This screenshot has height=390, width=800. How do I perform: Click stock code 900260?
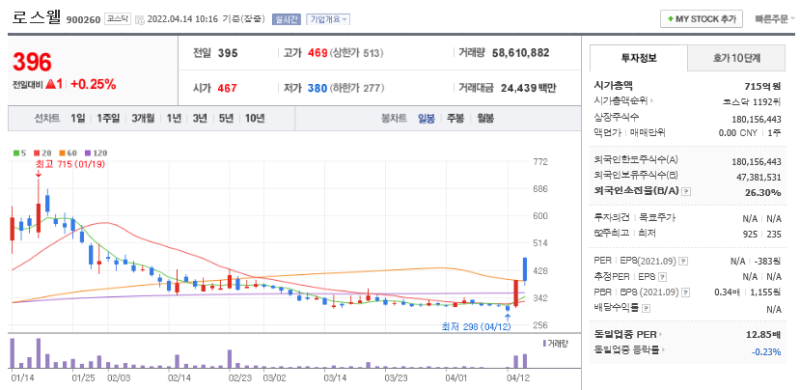[x=83, y=19]
